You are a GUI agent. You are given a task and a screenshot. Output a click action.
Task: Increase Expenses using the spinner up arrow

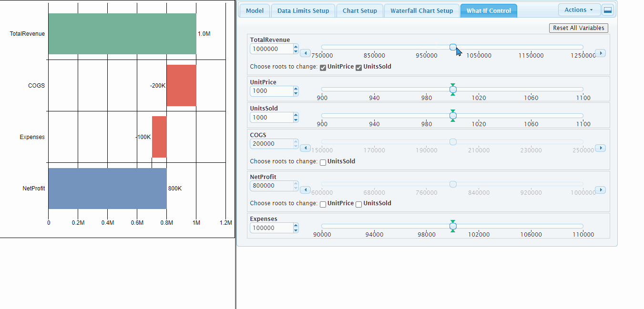[296, 226]
